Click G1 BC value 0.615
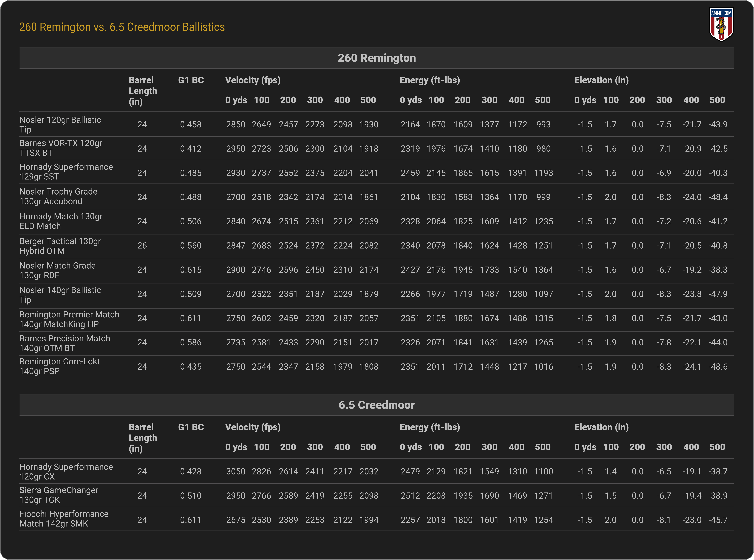Screen dimensions: 754x560 (191, 270)
